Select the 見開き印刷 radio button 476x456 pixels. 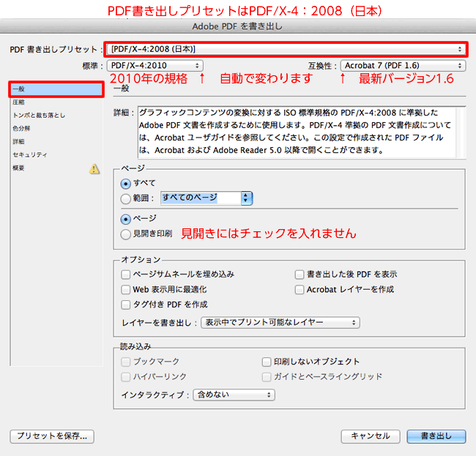[x=126, y=234]
